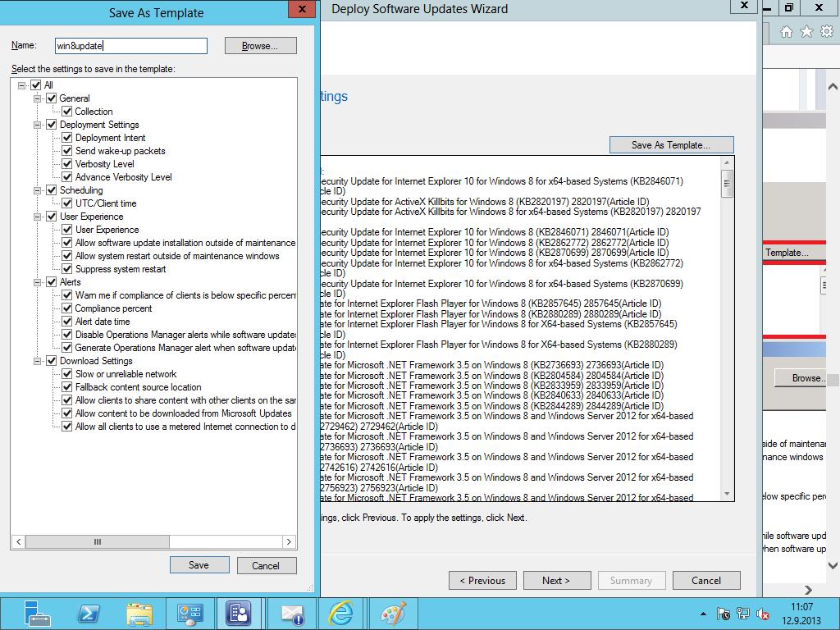Image resolution: width=840 pixels, height=630 pixels.
Task: Show hidden tray icons arrow
Action: coord(703,614)
